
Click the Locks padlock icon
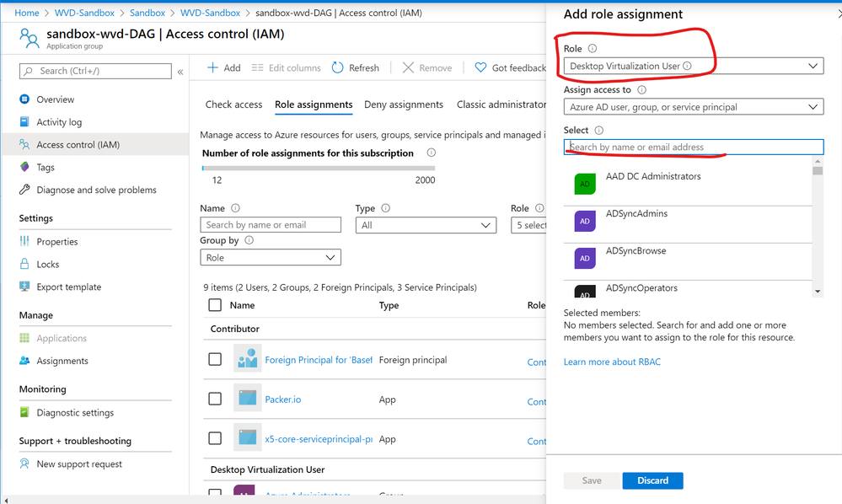point(24,264)
